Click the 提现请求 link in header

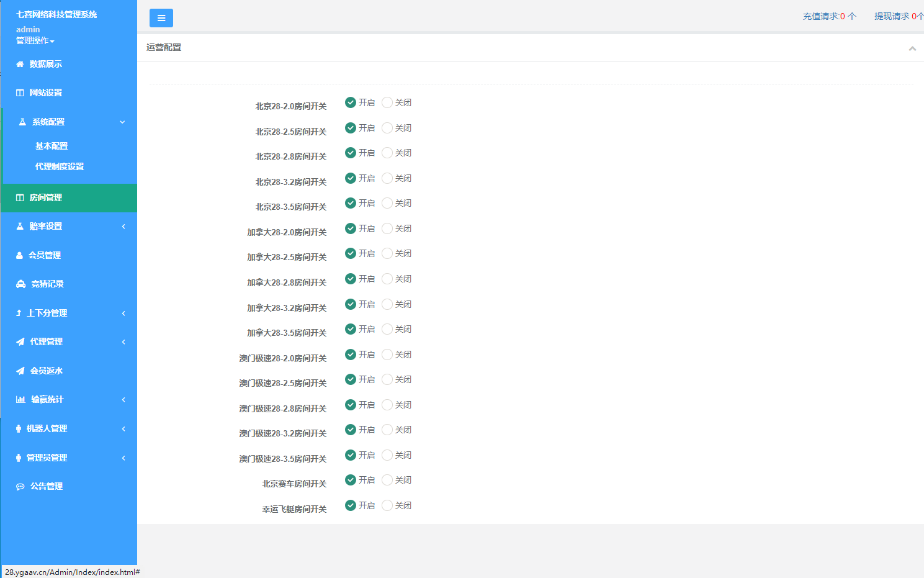[898, 16]
